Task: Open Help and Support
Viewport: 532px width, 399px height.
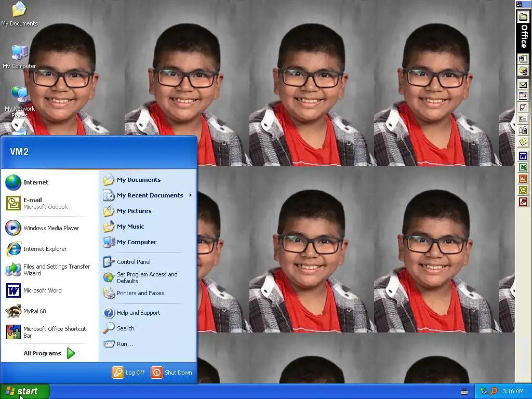Action: [148, 313]
